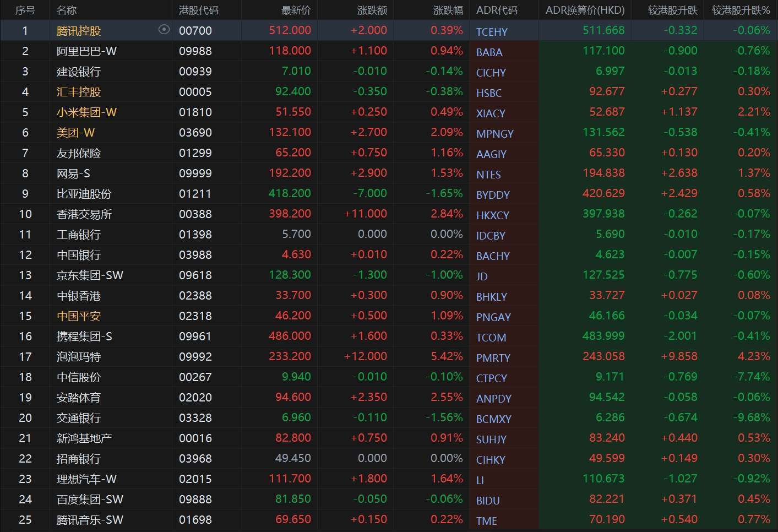Click the NTES ADR code
778x532 pixels.
click(488, 175)
